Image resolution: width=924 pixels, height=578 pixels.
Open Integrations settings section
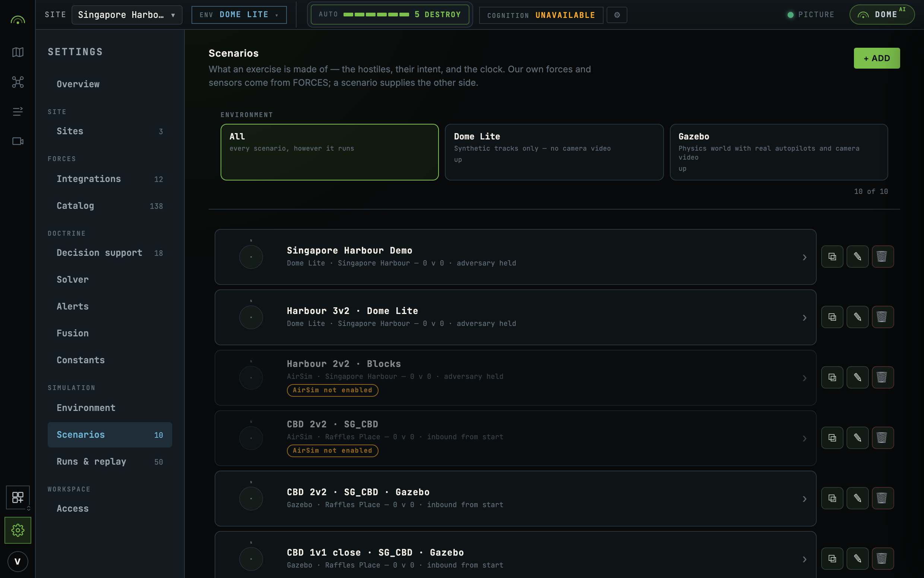pyautogui.click(x=110, y=179)
